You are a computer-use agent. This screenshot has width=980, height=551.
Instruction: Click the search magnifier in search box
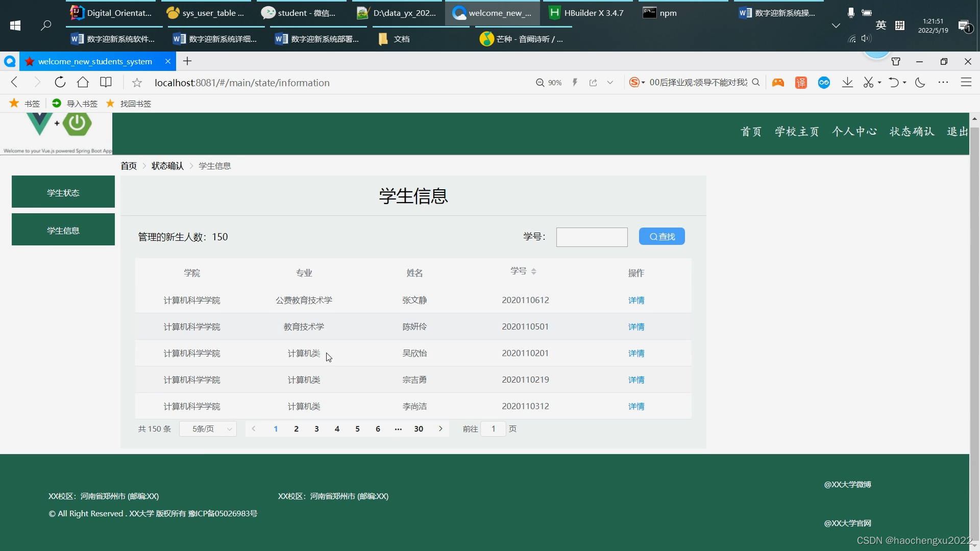click(x=756, y=83)
